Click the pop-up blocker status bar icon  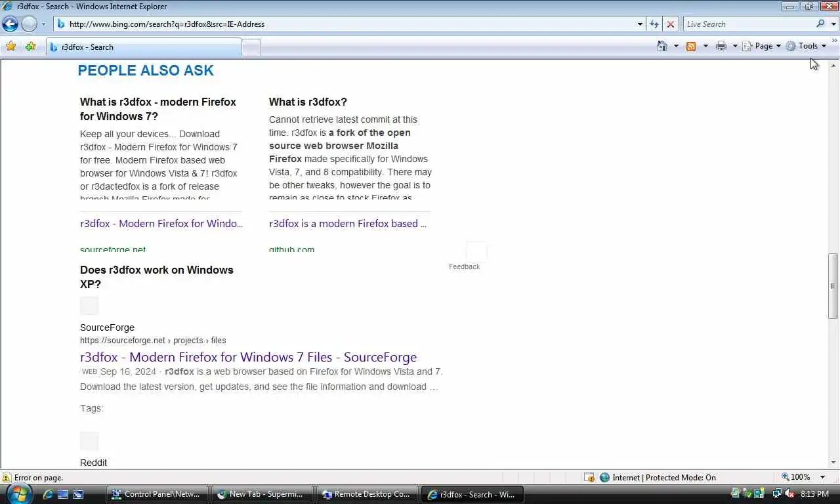(x=589, y=477)
